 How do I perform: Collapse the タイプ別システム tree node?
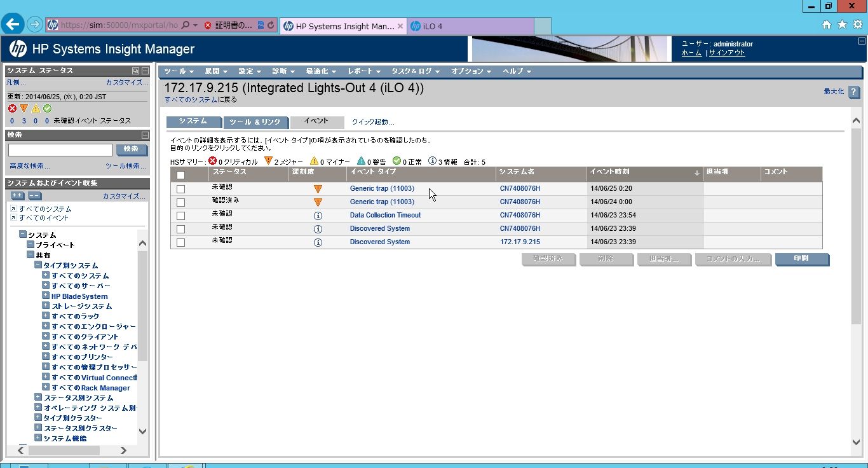[38, 265]
